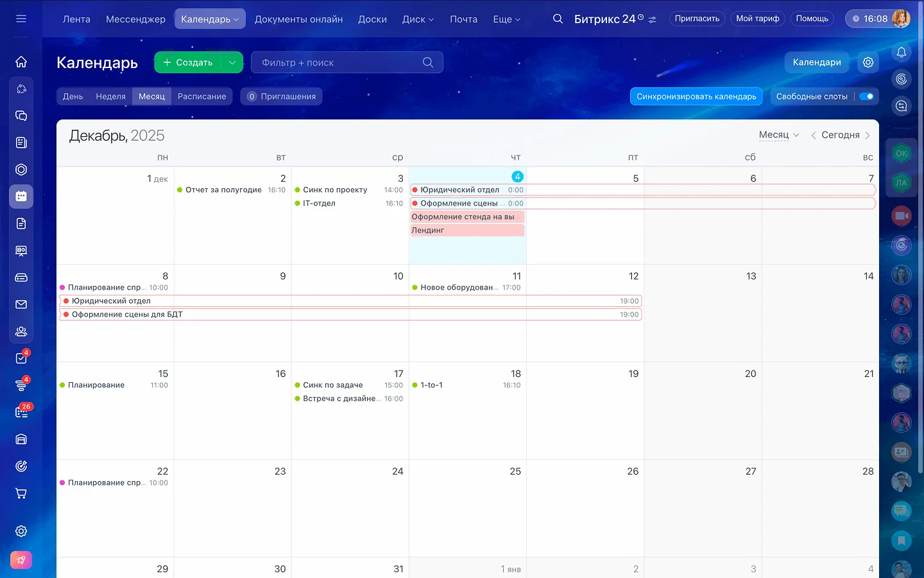Open the Доски menu item
The image size is (924, 578).
pos(372,19)
